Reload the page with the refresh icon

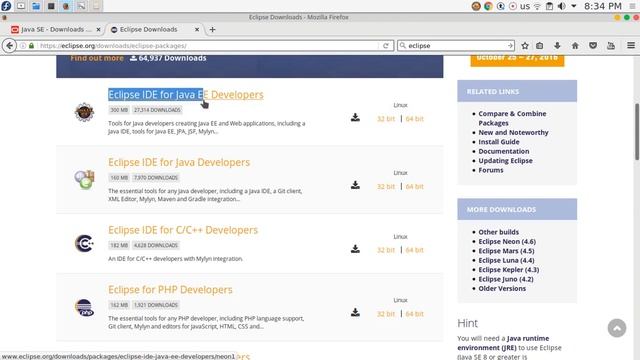point(386,46)
